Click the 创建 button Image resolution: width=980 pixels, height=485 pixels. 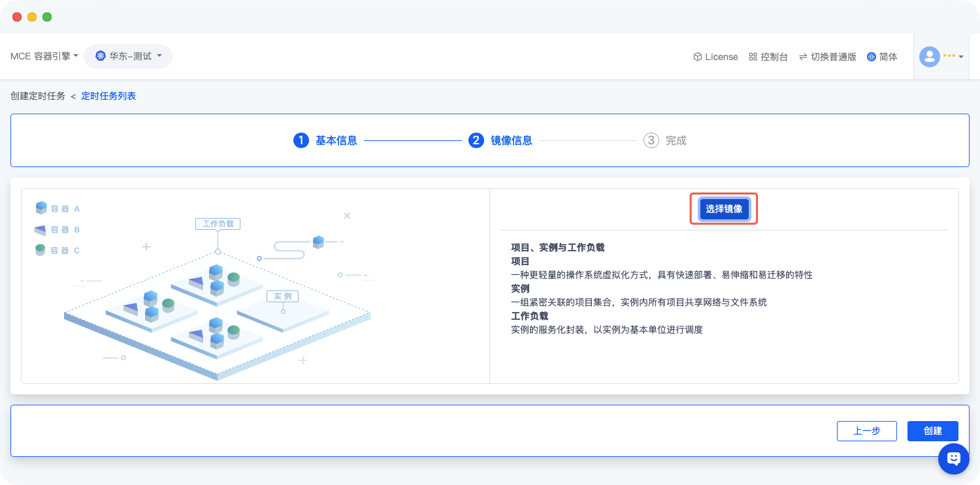tap(932, 431)
